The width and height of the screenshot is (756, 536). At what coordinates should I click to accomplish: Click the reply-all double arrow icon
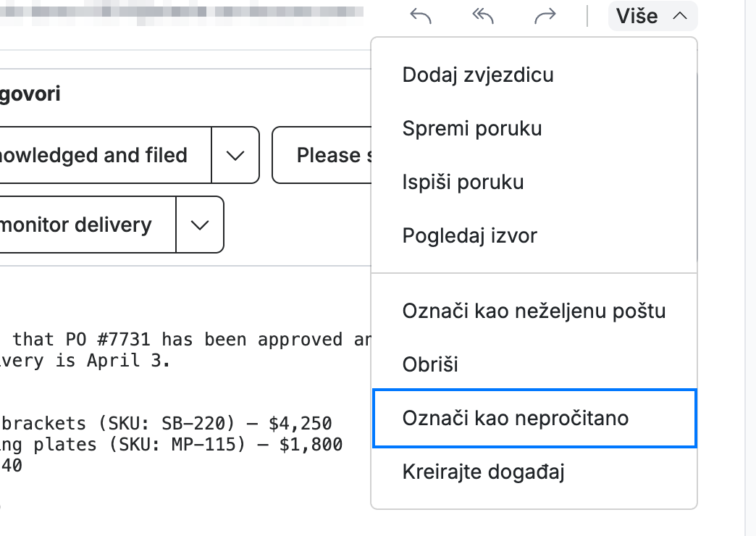(482, 16)
